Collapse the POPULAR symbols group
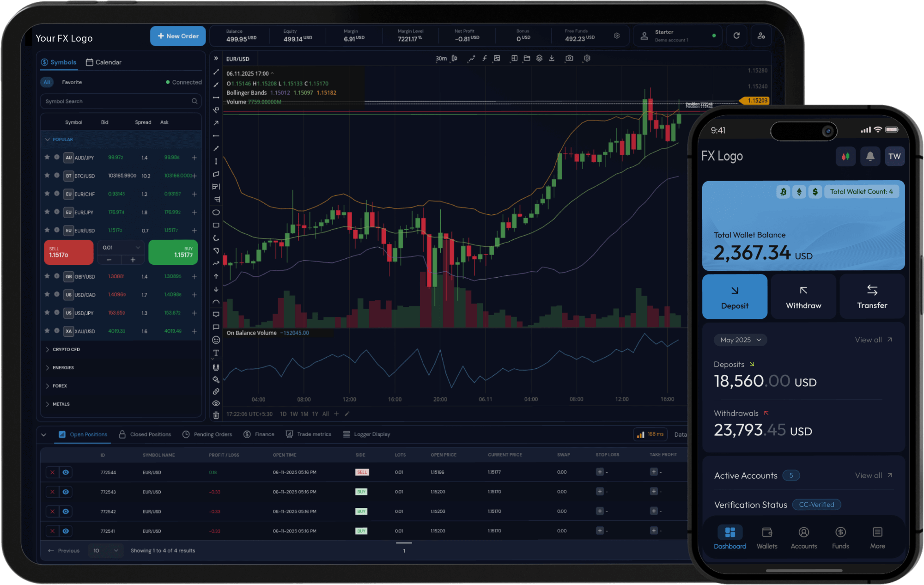 tap(47, 139)
